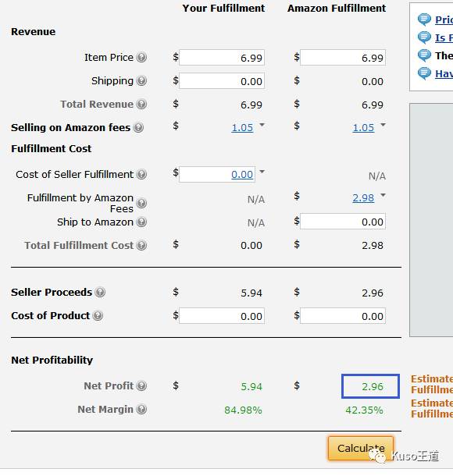Click Your Fulfillment Item Price field
Viewport: 453px width, 476px height.
222,58
